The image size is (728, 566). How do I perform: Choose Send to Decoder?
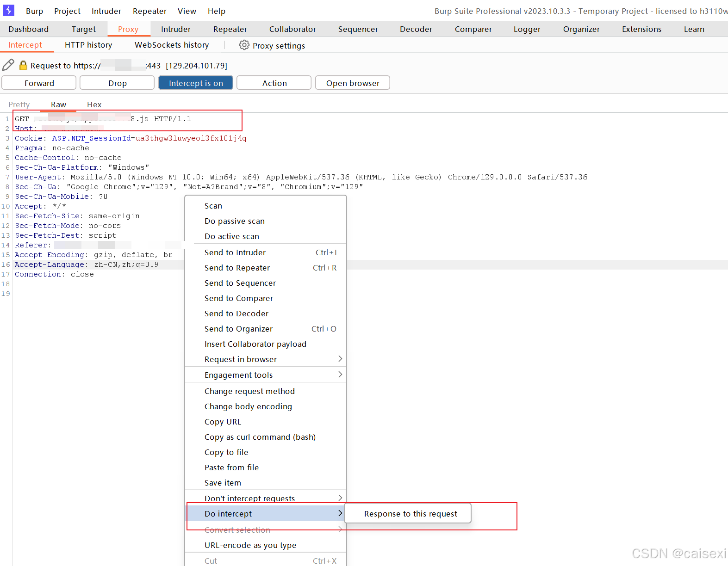(266, 314)
